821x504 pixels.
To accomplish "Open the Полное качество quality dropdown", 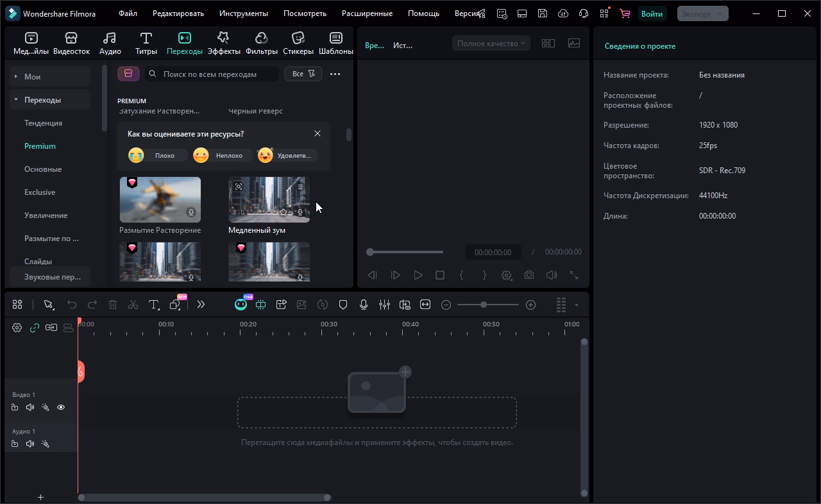I will coord(491,44).
